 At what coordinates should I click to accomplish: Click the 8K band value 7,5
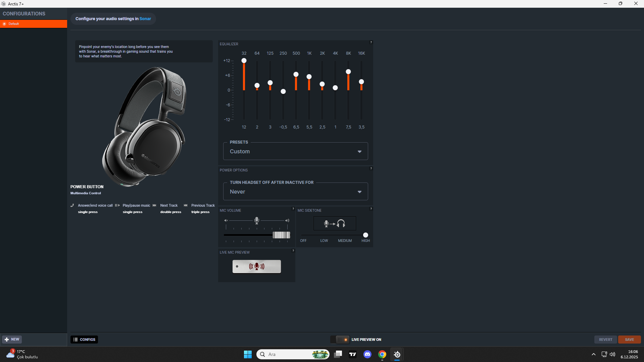tap(348, 127)
